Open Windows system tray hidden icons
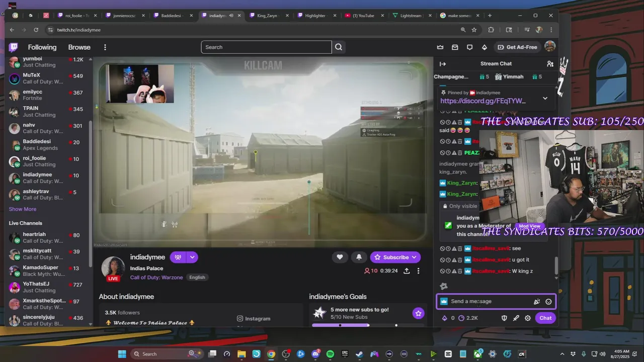 click(562, 354)
